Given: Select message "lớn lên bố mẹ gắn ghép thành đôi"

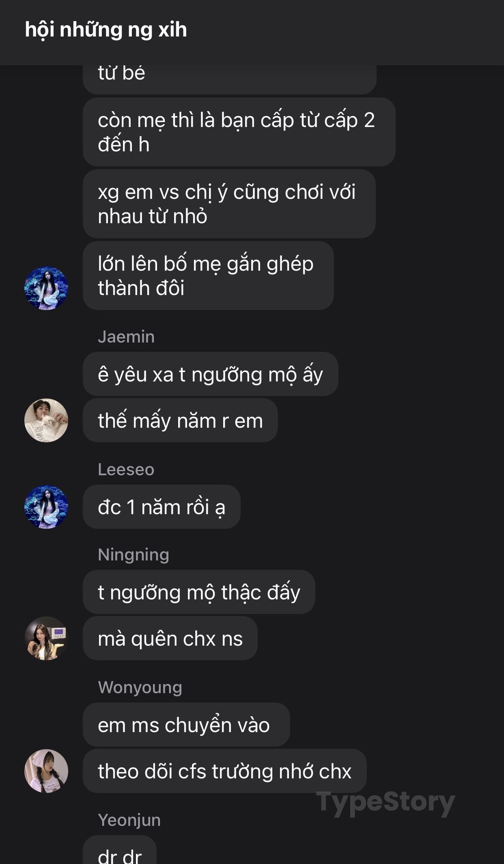Looking at the screenshot, I should [x=208, y=275].
